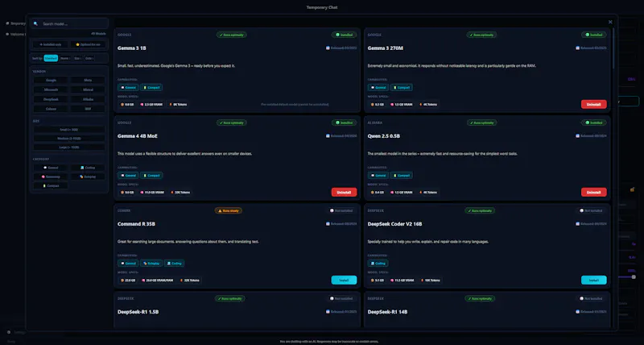Screen dimensions: 644x345
Task: Select the Large size filter
Action: (x=69, y=148)
